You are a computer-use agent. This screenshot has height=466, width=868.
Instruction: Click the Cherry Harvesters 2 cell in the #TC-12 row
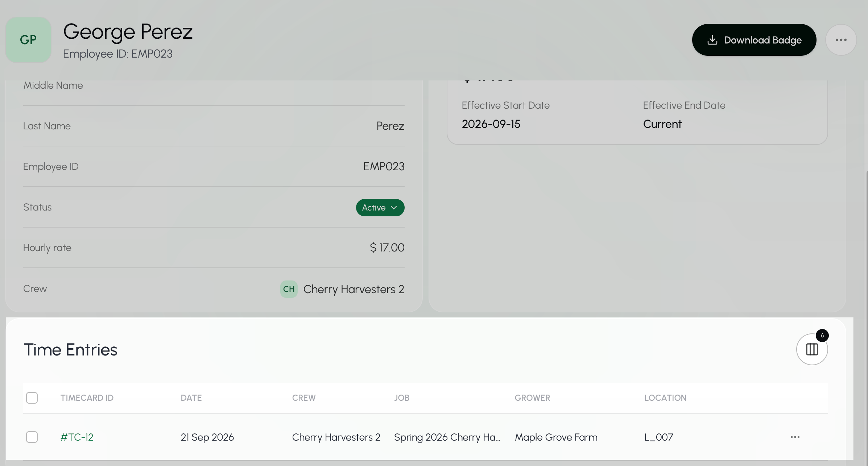tap(336, 437)
